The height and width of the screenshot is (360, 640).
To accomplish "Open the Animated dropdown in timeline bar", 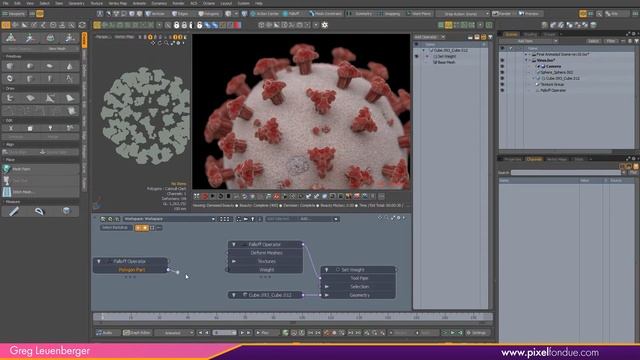I will [x=175, y=333].
